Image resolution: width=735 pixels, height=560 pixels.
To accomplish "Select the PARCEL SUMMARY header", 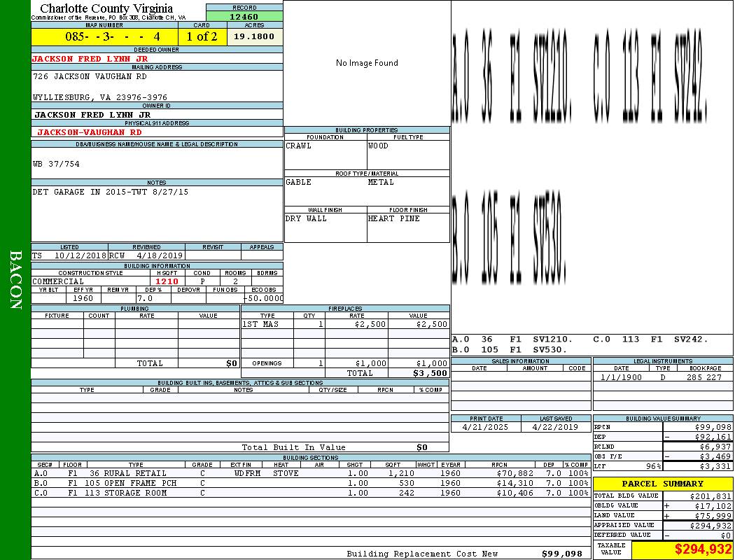I will (x=662, y=484).
